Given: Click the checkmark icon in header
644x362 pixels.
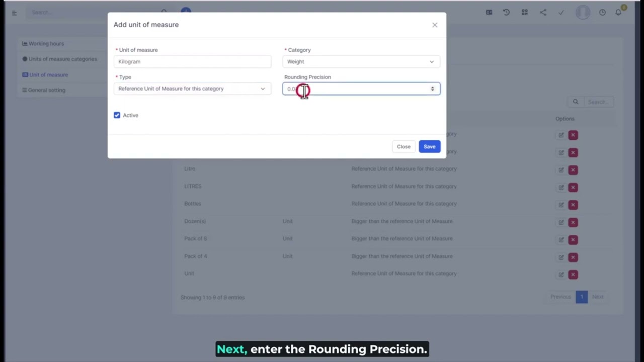Looking at the screenshot, I should (561, 13).
